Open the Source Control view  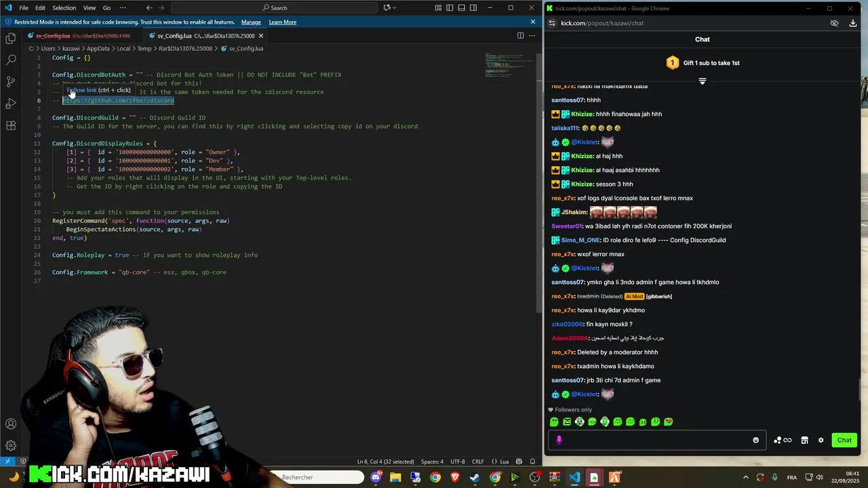point(11,82)
